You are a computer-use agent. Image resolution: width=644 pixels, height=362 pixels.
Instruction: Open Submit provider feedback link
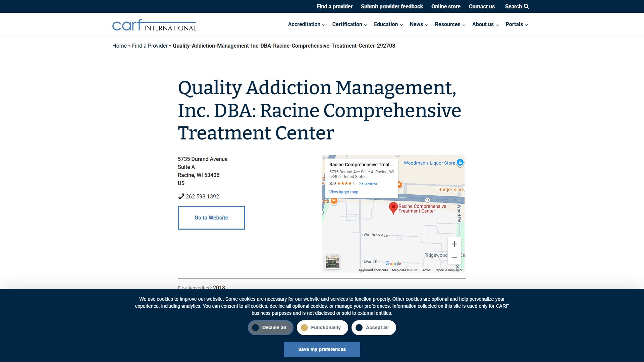tap(392, 6)
